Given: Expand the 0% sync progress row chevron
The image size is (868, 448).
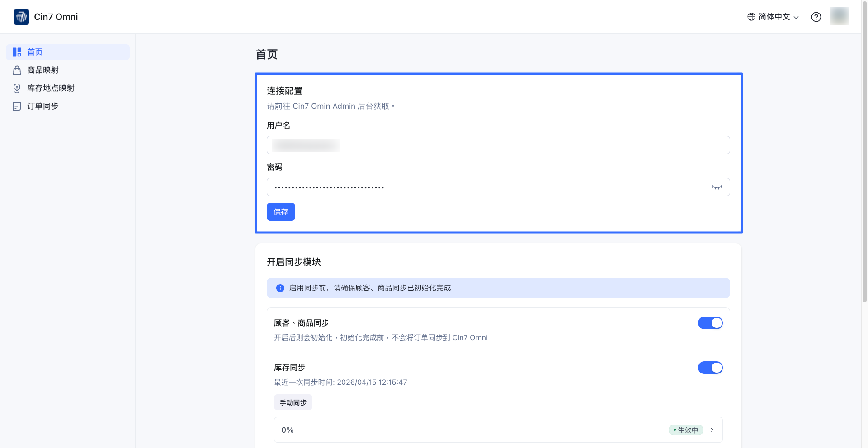Looking at the screenshot, I should click(712, 430).
